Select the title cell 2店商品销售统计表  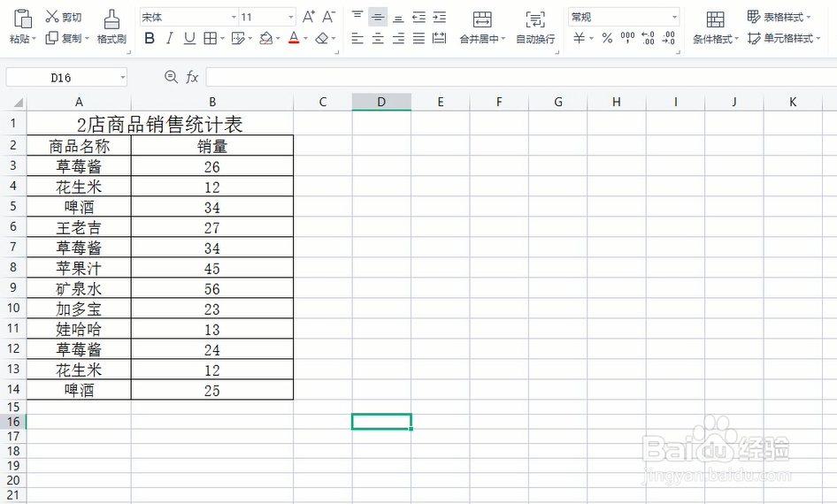click(x=160, y=124)
